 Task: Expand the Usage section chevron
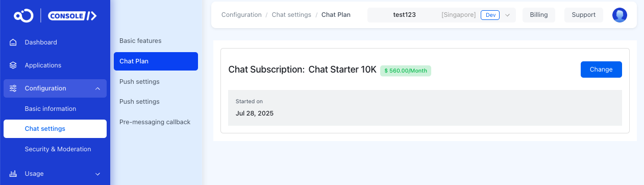[97, 174]
